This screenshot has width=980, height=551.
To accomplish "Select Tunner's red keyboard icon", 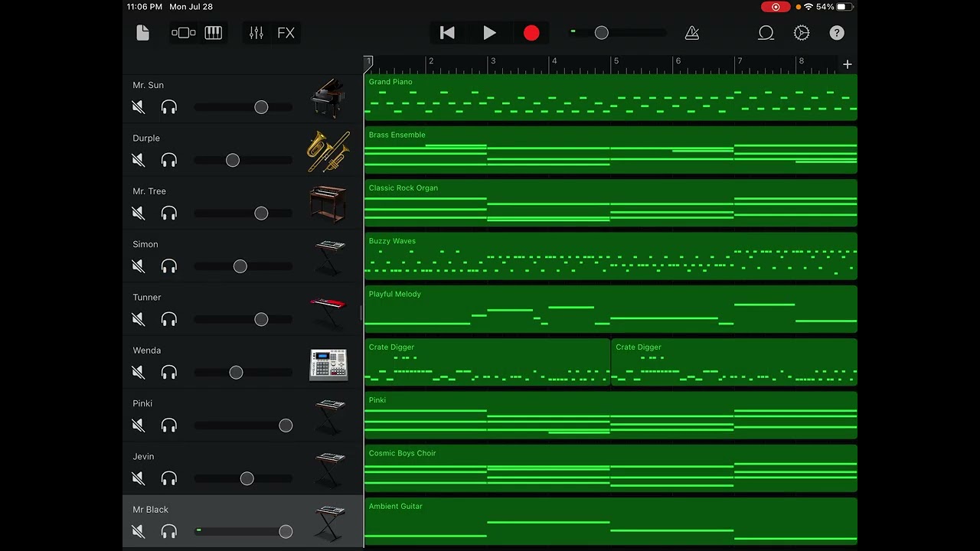I will (328, 311).
